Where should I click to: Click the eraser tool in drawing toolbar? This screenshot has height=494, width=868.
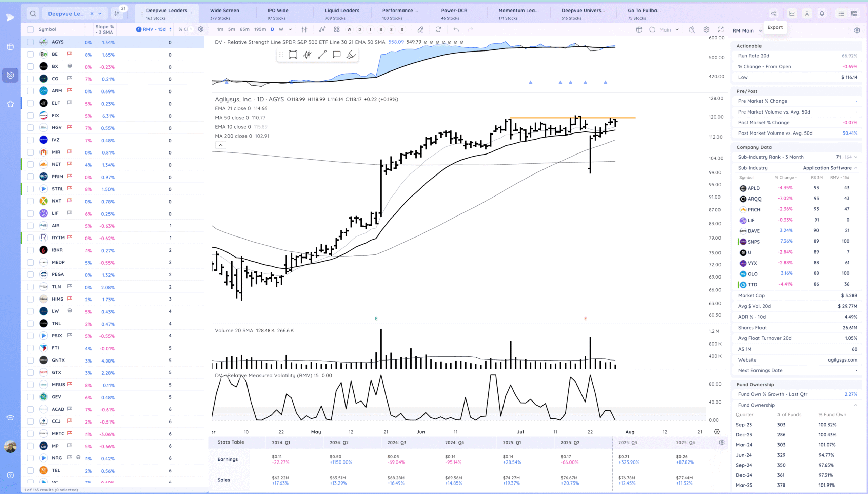(x=351, y=55)
